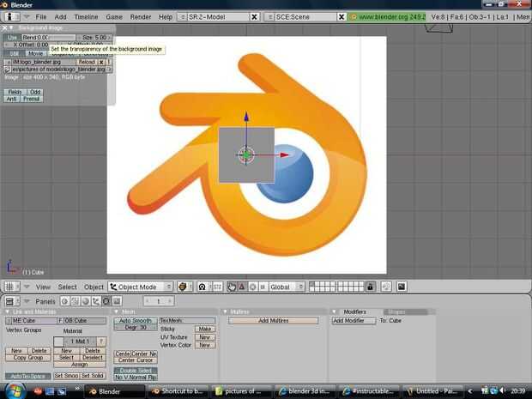This screenshot has height=399, width=532.
Task: Open the Shading context sphere icon
Action: pos(86,301)
